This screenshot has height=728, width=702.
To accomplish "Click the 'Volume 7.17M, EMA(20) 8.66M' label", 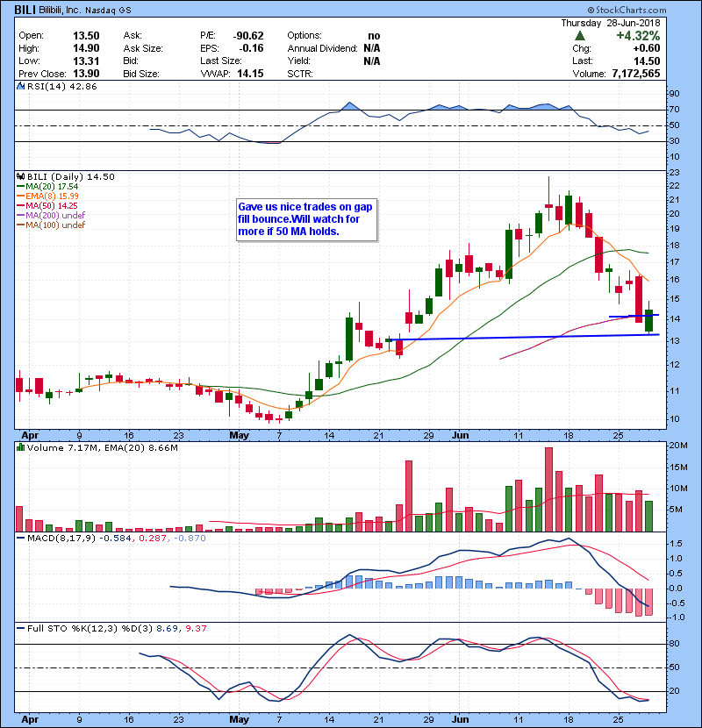I will [x=102, y=448].
